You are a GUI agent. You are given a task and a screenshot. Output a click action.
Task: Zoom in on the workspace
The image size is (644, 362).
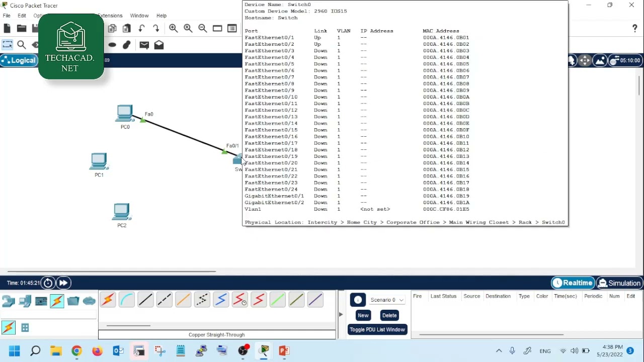[x=174, y=29]
